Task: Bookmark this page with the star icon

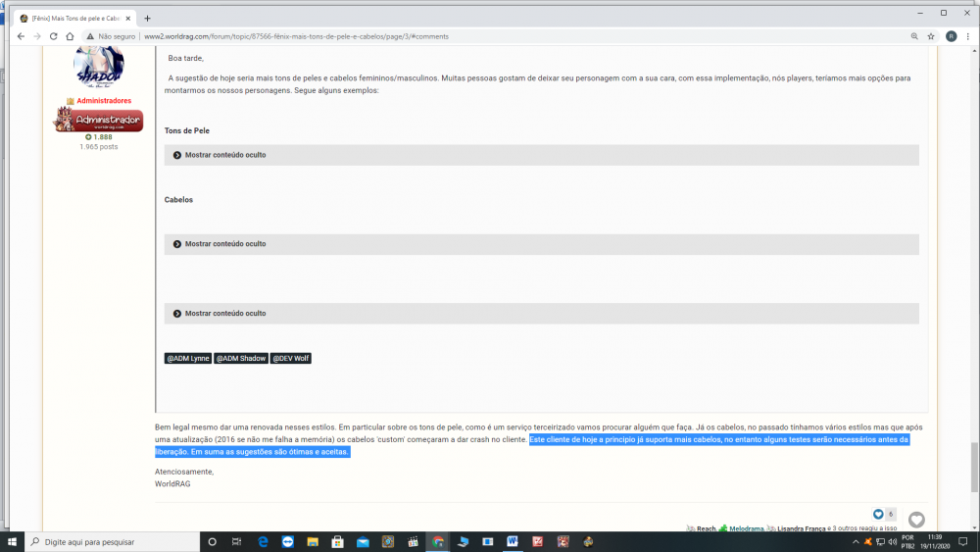Action: point(931,36)
